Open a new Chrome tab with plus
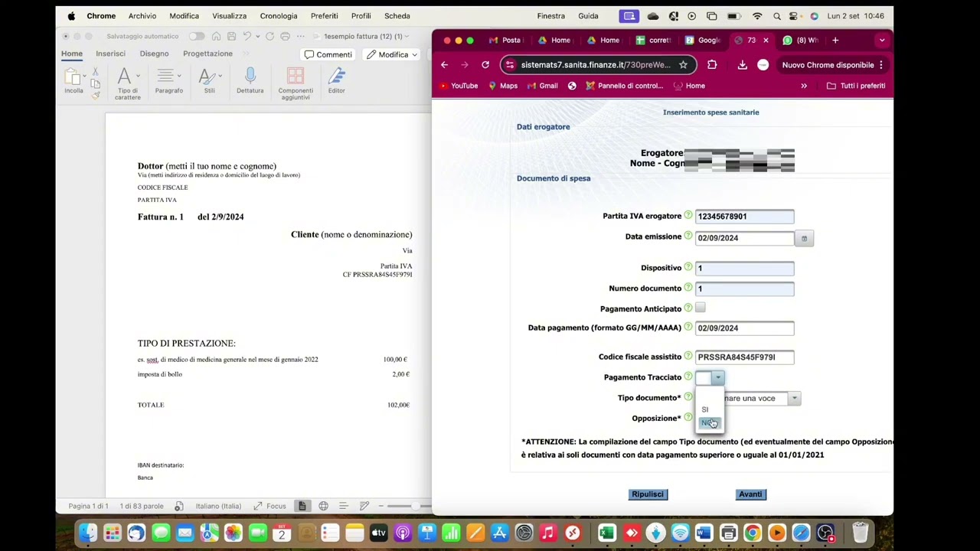The image size is (980, 551). [x=835, y=40]
